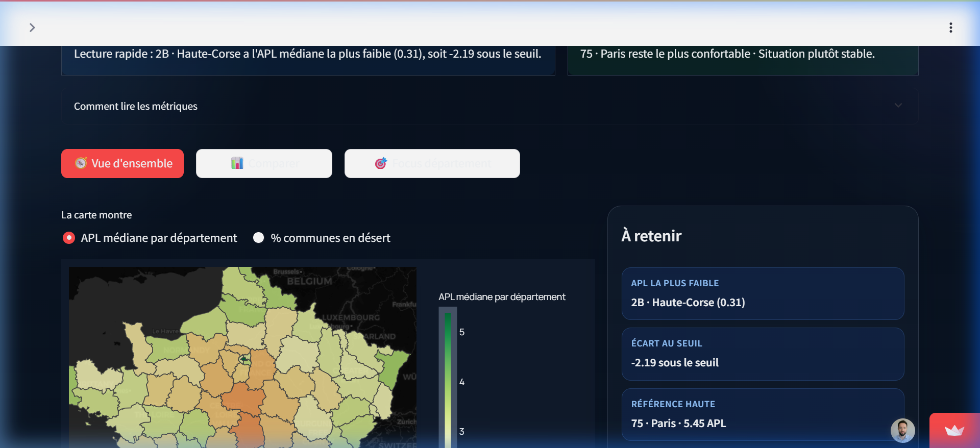Screen dimensions: 980x448
Task: Click the legend title APL médiane par département
Action: coord(502,296)
